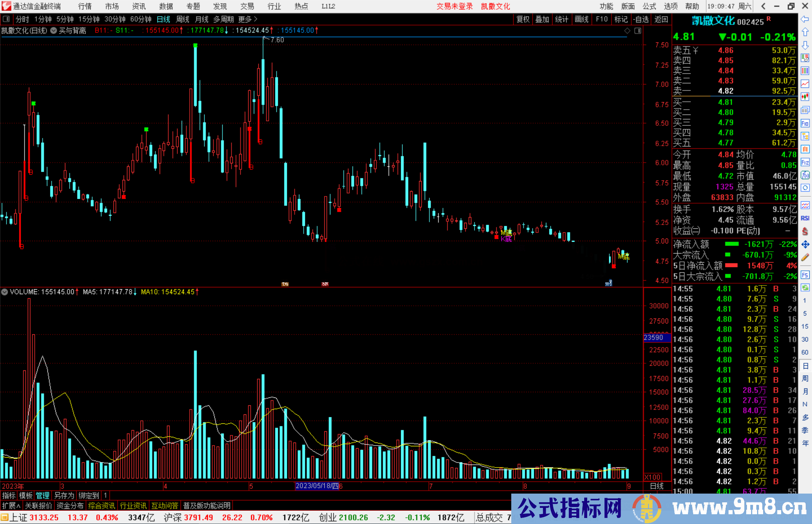
Task: Click the back arrow sidebar icon
Action: point(805,19)
